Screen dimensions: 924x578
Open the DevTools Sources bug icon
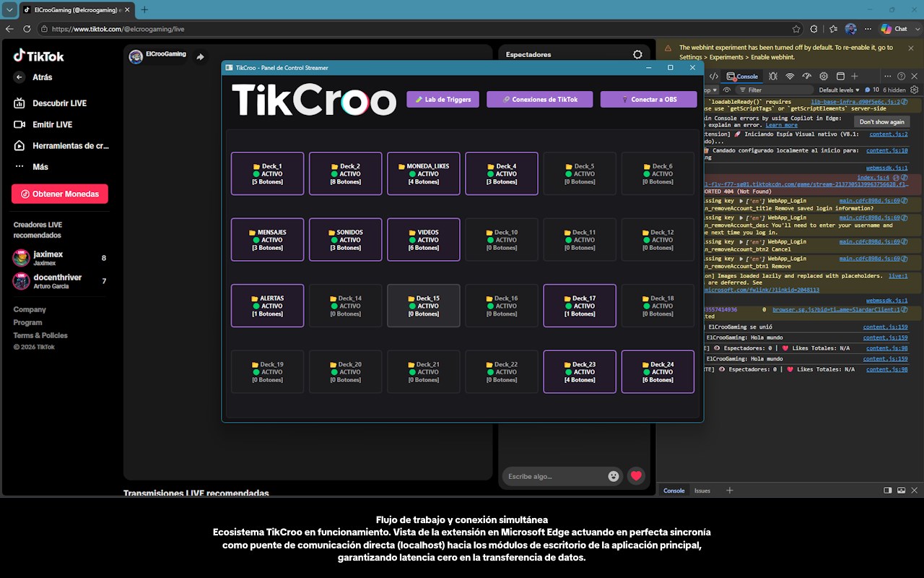773,77
